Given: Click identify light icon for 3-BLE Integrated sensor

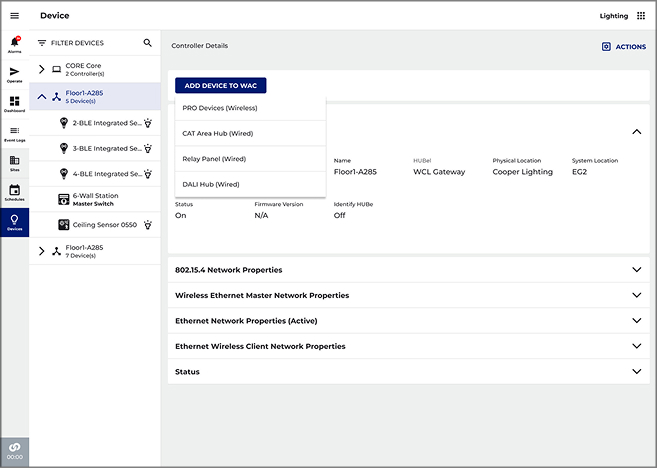Looking at the screenshot, I should point(148,148).
